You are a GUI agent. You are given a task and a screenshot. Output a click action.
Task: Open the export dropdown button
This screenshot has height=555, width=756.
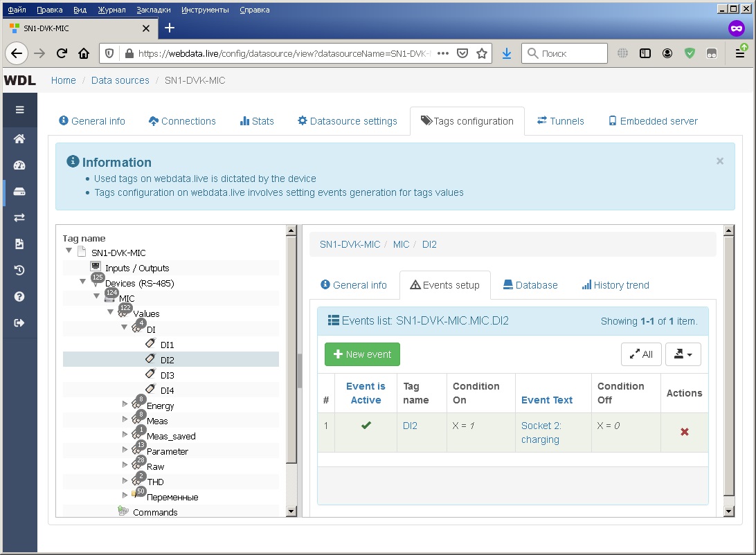(x=683, y=354)
